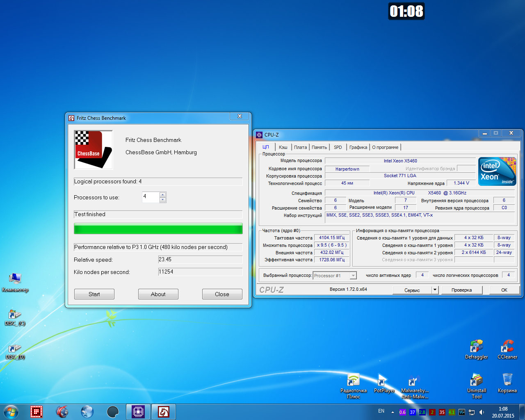Select the Malwarebytes Anti-Malware desktop icon
525x420 pixels.
415,386
